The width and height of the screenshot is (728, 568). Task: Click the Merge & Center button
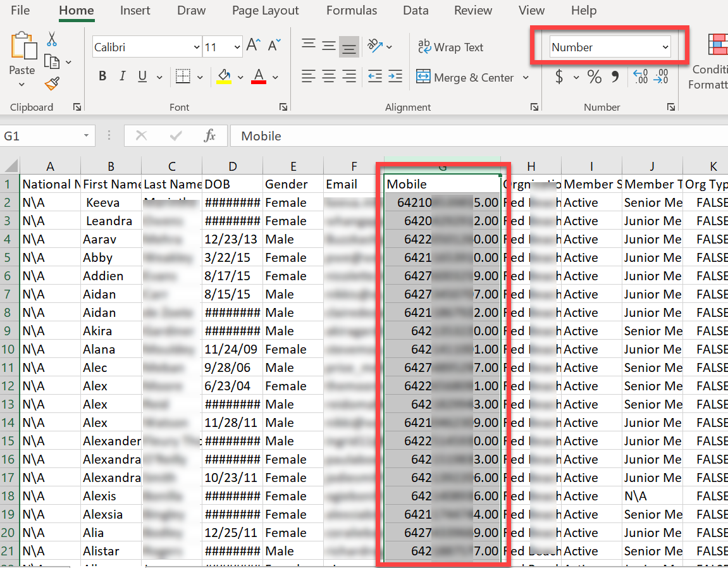point(466,78)
